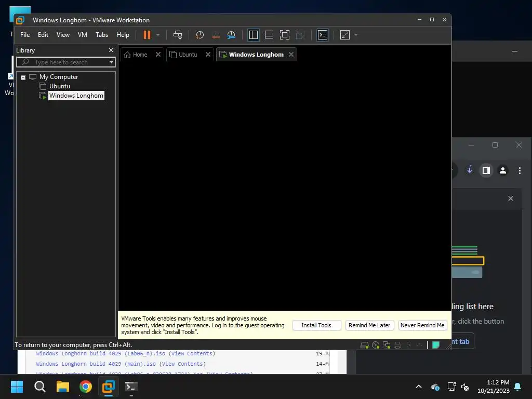This screenshot has width=532, height=399.
Task: Click Chrome's downloads arrow icon
Action: click(x=470, y=170)
